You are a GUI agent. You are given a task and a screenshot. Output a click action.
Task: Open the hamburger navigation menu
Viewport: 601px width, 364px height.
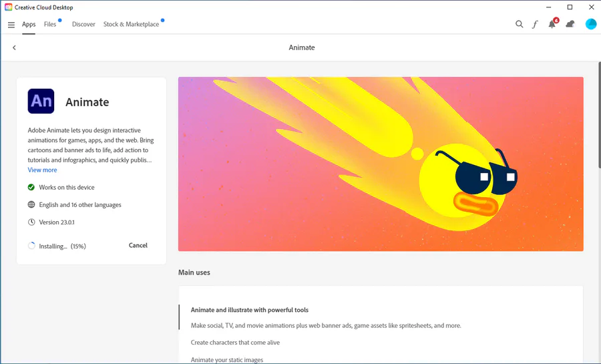click(x=11, y=25)
